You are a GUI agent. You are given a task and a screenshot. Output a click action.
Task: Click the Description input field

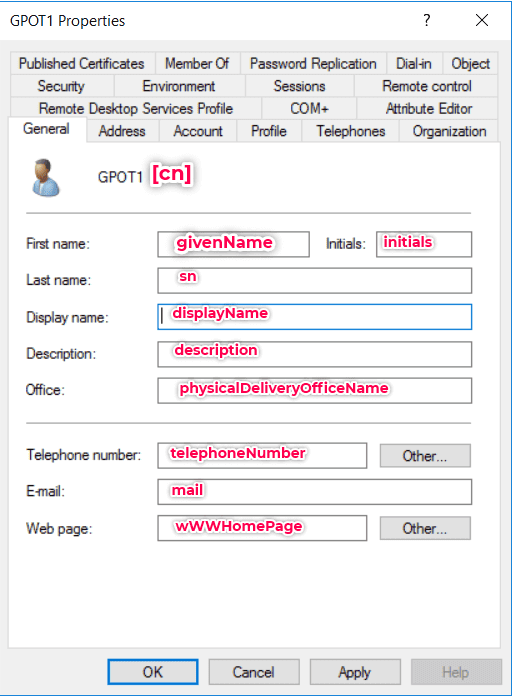coord(315,354)
